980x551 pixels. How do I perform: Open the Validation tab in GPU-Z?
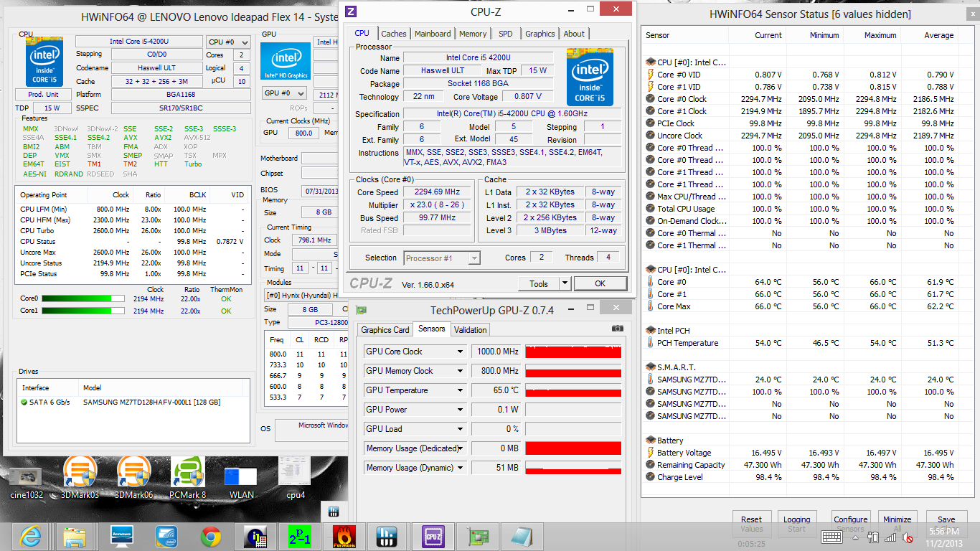pyautogui.click(x=471, y=330)
